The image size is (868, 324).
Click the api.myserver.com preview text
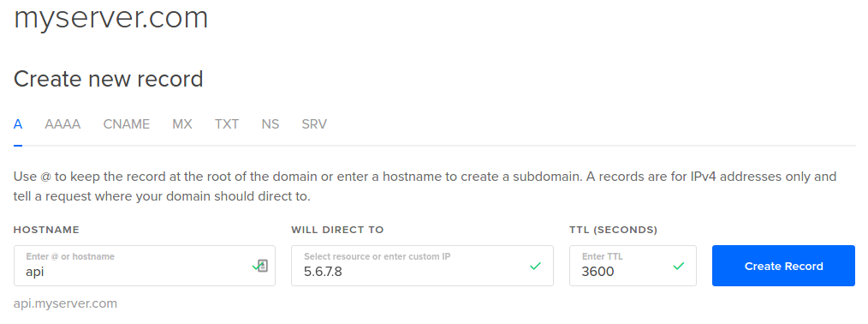pos(65,303)
